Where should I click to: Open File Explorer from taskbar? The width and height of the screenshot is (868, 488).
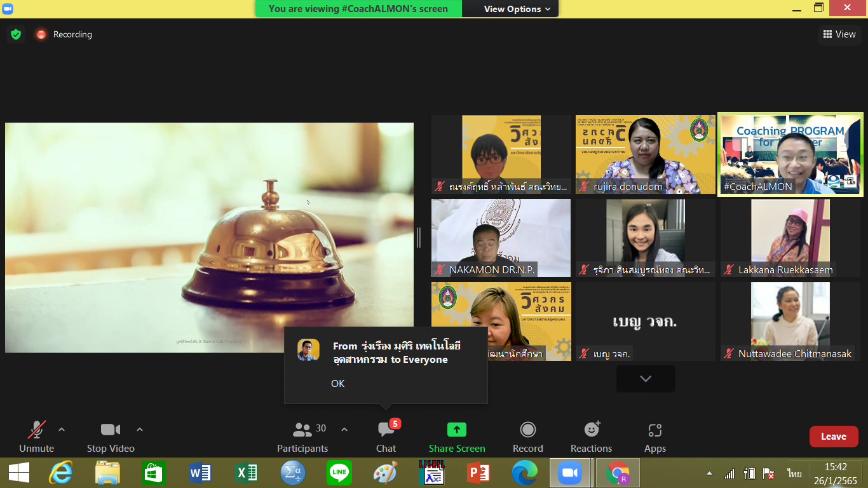(107, 473)
